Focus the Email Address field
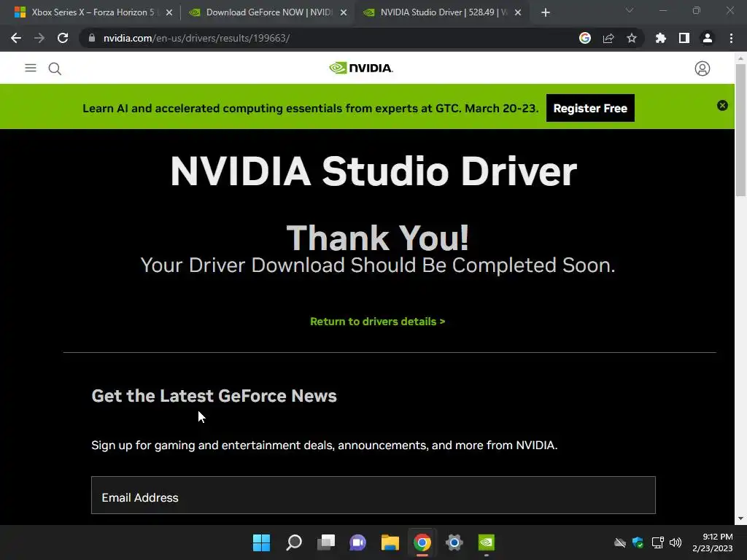The height and width of the screenshot is (560, 747). pos(373,495)
